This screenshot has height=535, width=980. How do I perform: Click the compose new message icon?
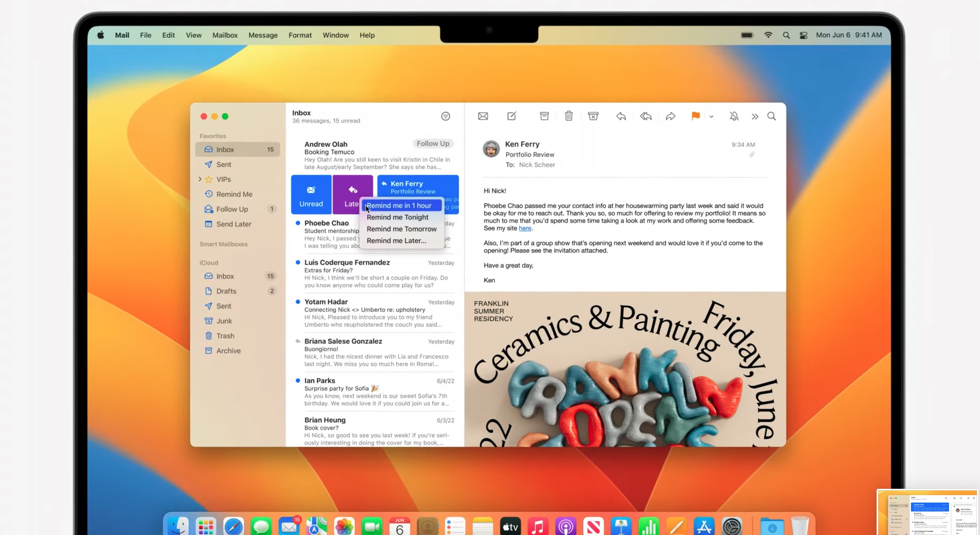pyautogui.click(x=512, y=116)
